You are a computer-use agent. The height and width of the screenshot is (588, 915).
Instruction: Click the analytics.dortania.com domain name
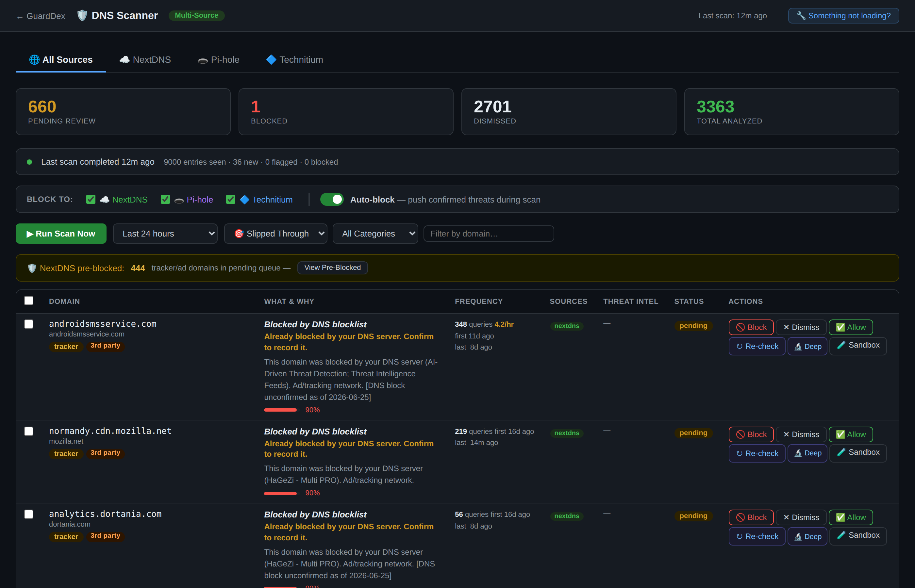pos(106,514)
